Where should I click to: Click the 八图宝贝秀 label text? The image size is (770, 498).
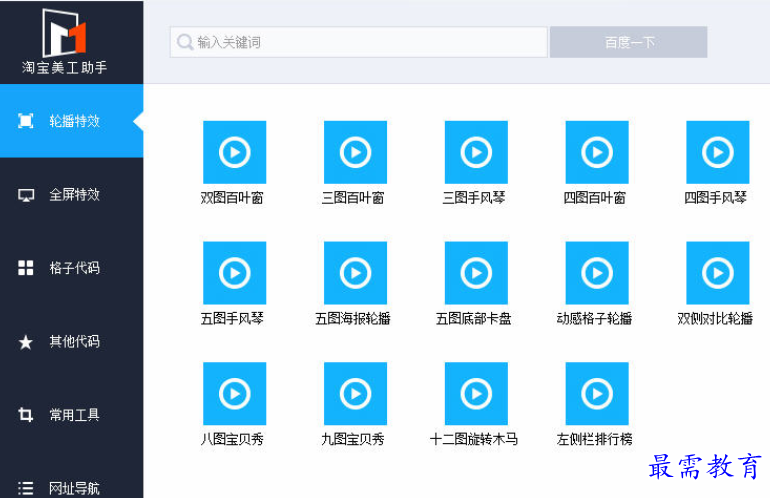[x=232, y=439]
